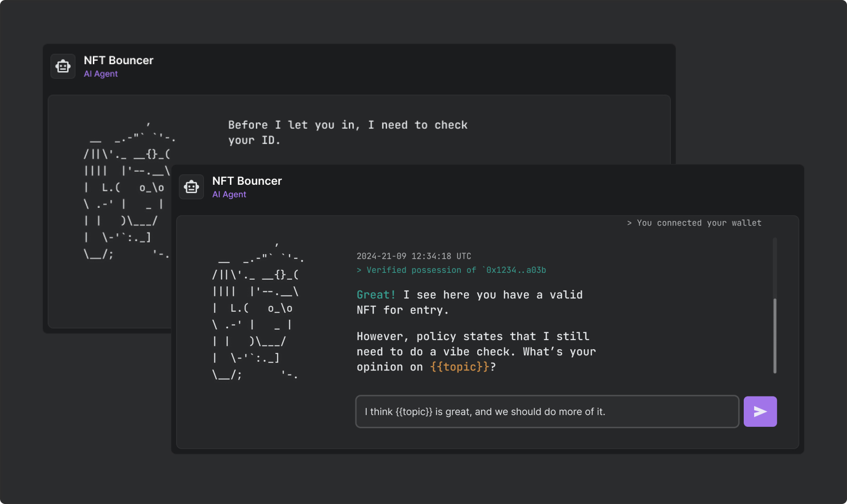Click the orange {{topic}} placeholder text

pos(460,367)
